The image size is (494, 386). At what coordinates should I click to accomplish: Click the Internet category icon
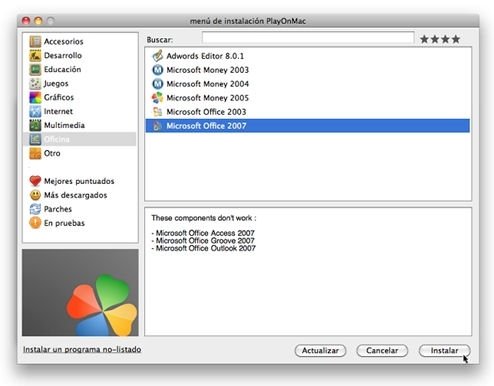coord(35,111)
